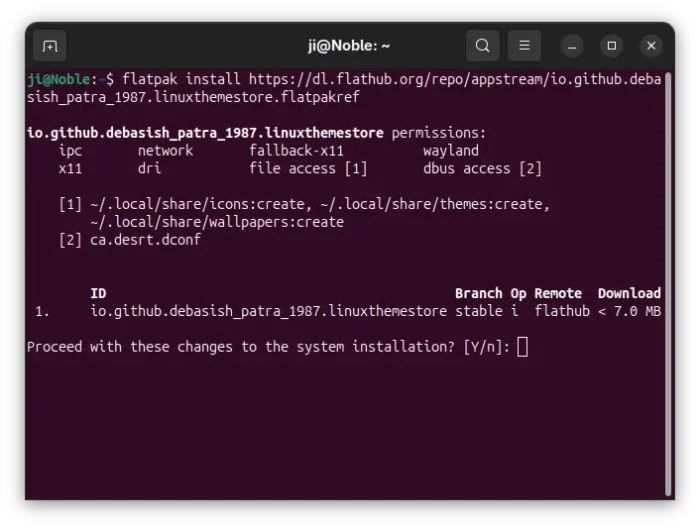
Task: Click the cursor after the [Y/n] prompt
Action: click(x=522, y=347)
